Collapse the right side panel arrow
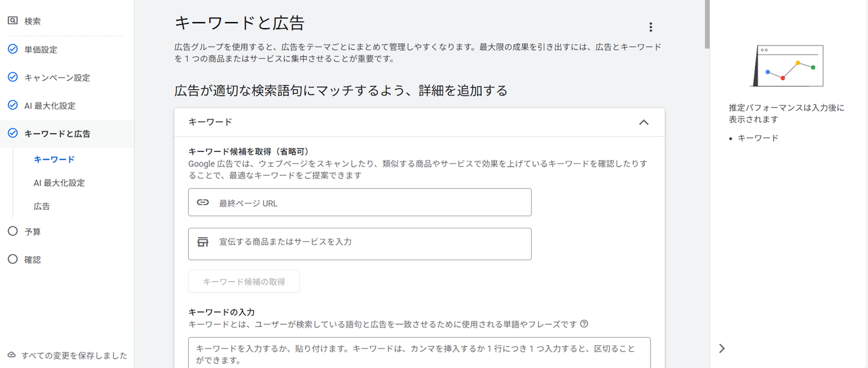 [x=722, y=348]
